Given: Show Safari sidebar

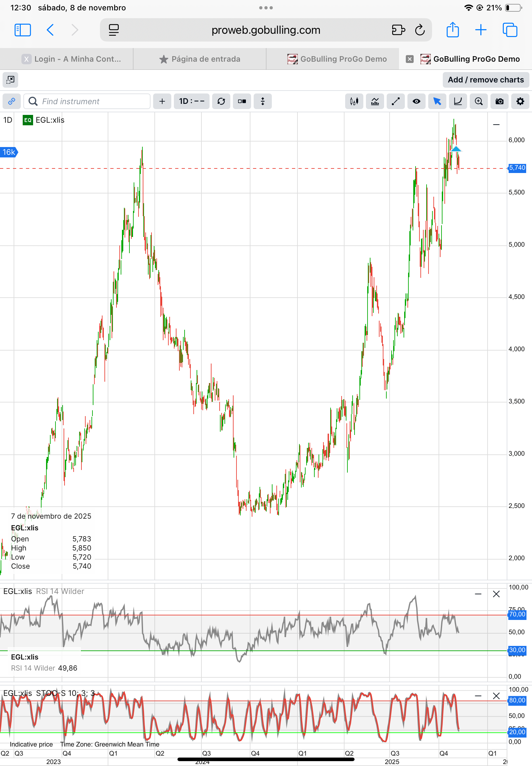Looking at the screenshot, I should click(x=23, y=30).
